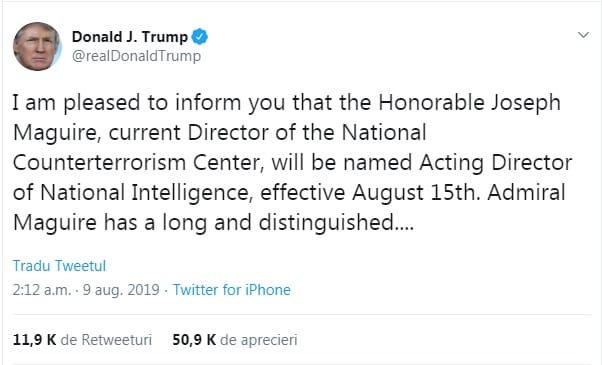Click the Tradu Tweetul translate link
The width and height of the screenshot is (602, 365).
point(59,266)
